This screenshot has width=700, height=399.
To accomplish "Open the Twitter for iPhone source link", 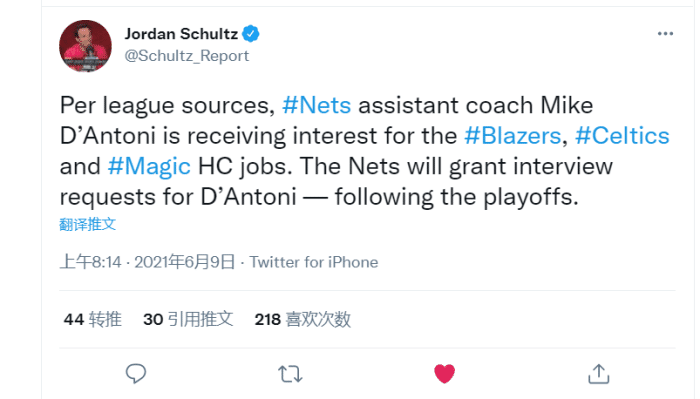I will [x=313, y=262].
